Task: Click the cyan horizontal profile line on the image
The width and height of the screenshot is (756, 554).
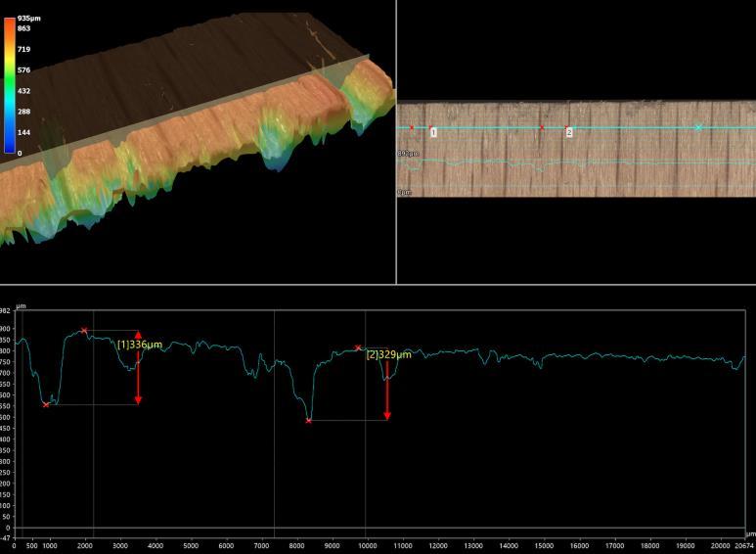Action: pos(576,127)
